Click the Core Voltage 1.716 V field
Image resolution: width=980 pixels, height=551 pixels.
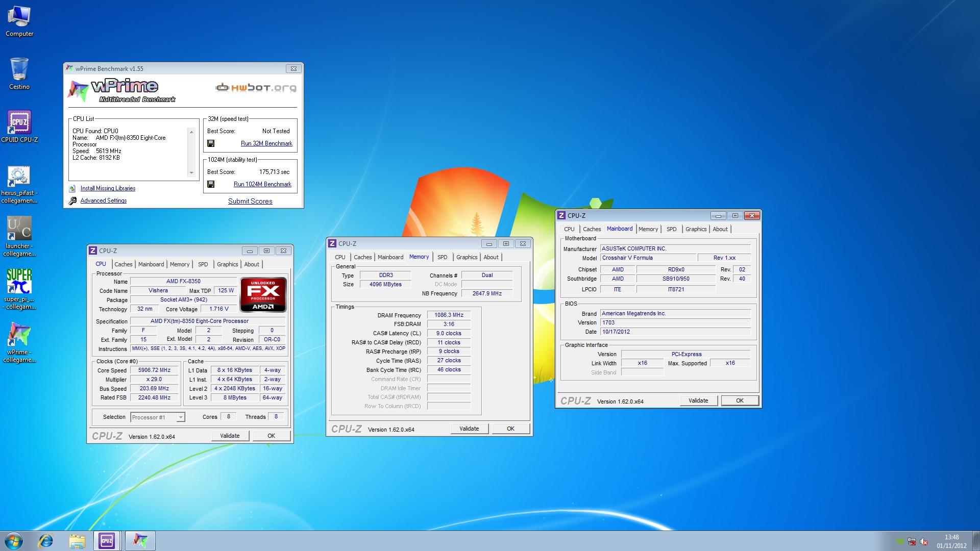coord(219,309)
